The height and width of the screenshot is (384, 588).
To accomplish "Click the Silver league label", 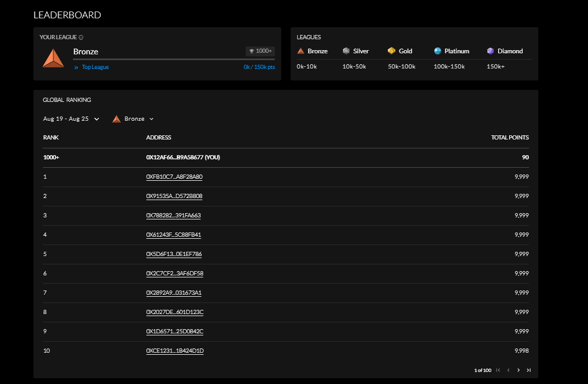I will coord(361,51).
